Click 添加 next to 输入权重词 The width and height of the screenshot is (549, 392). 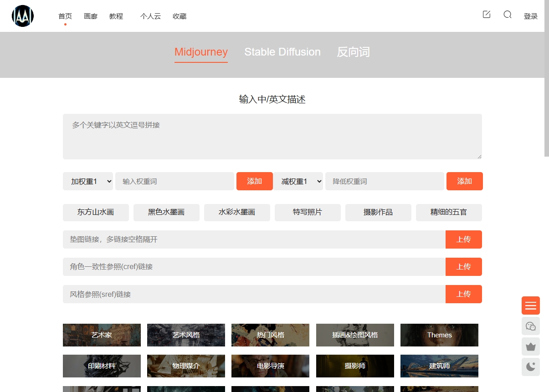[x=255, y=181]
